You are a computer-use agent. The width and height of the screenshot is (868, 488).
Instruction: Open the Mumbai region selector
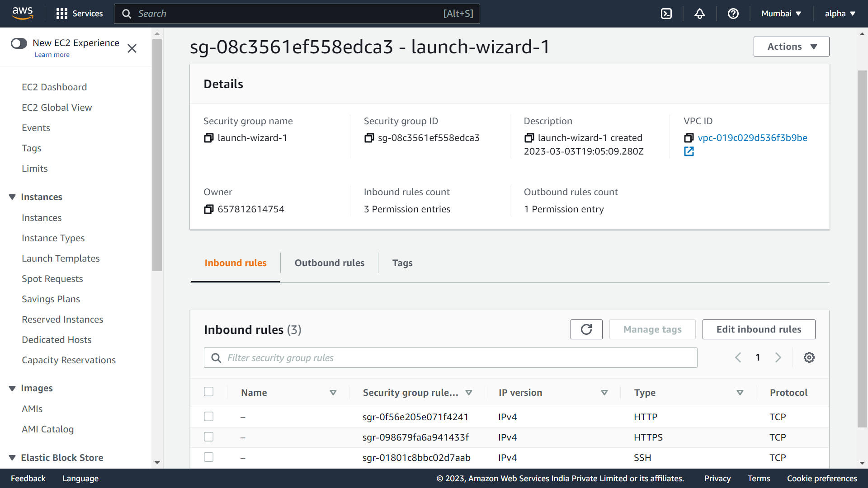[x=781, y=14]
